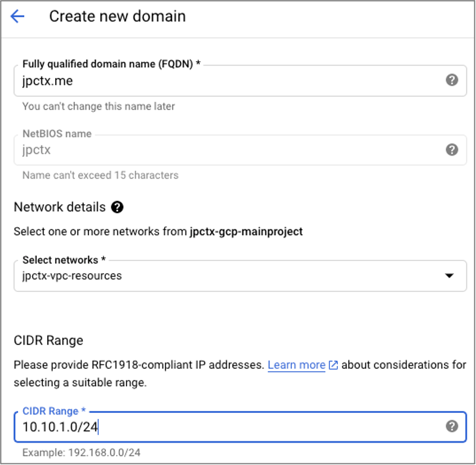Open the Select networks combo box
476x465 pixels.
coord(230,275)
